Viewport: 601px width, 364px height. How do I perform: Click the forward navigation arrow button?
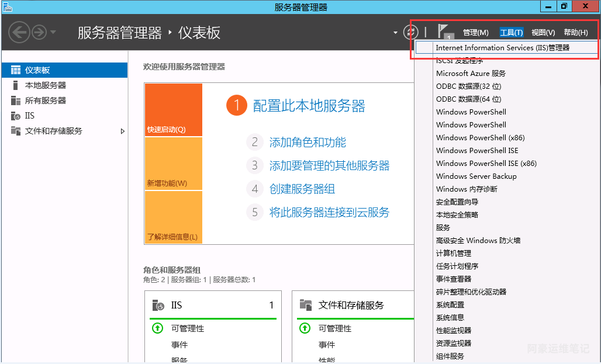click(39, 32)
